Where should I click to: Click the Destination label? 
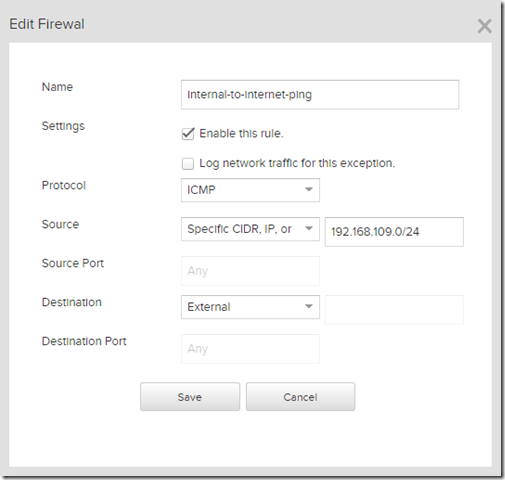coord(72,302)
